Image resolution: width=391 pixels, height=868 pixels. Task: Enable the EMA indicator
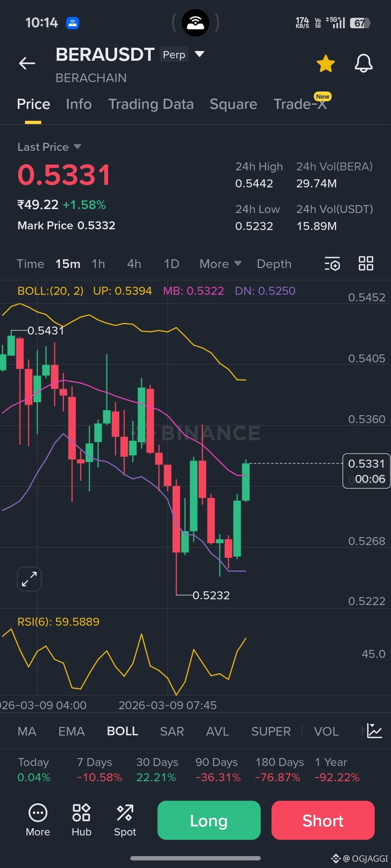click(x=71, y=731)
